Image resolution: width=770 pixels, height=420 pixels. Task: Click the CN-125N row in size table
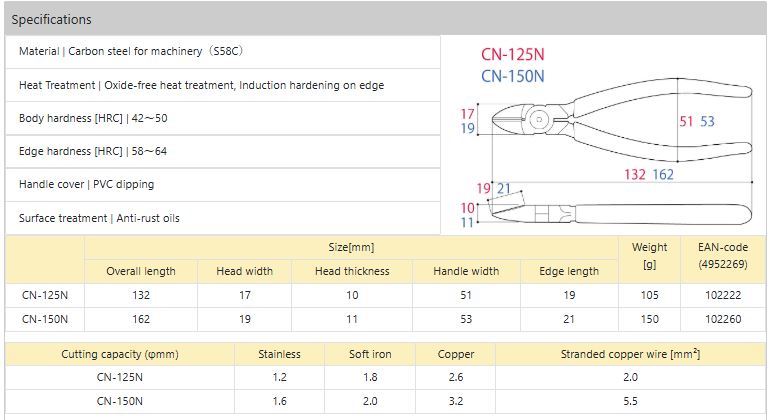[45, 295]
